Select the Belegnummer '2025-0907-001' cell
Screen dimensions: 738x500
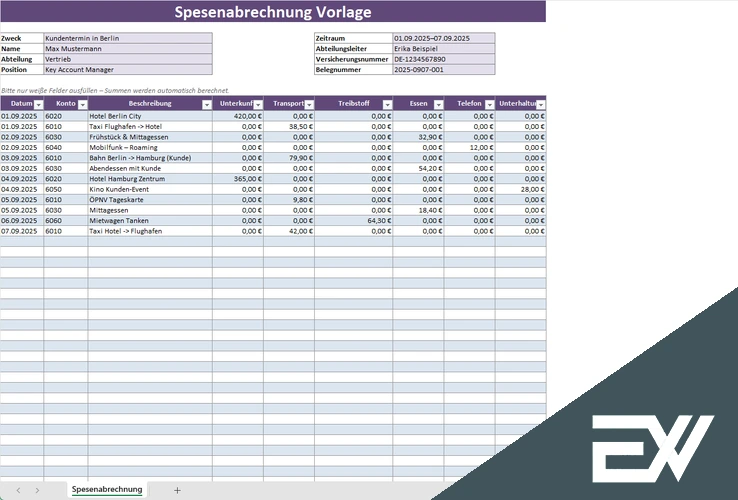coord(444,69)
